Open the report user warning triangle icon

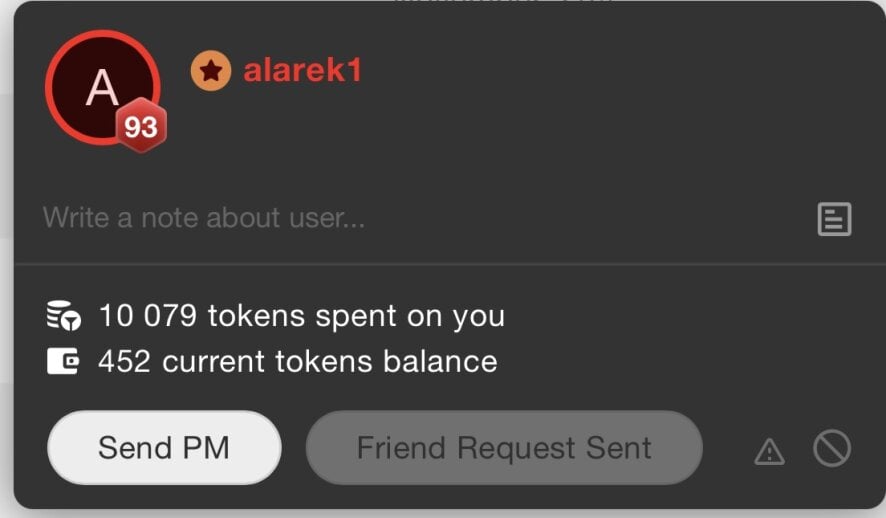pos(769,451)
